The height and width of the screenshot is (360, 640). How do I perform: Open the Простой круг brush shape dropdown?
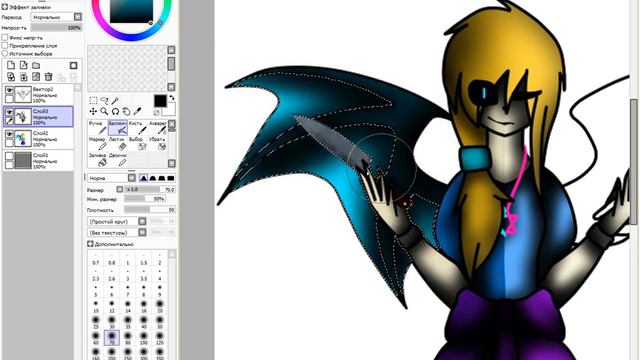[117, 221]
